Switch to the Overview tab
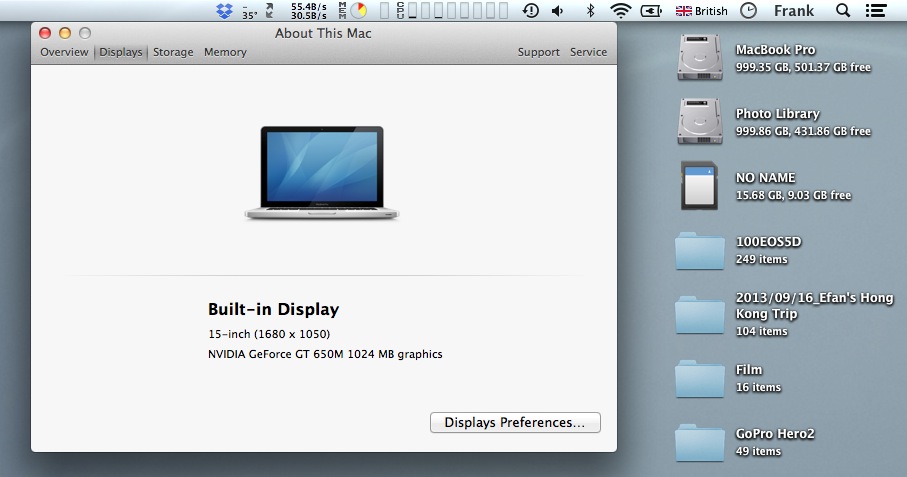The height and width of the screenshot is (477, 907). (64, 52)
